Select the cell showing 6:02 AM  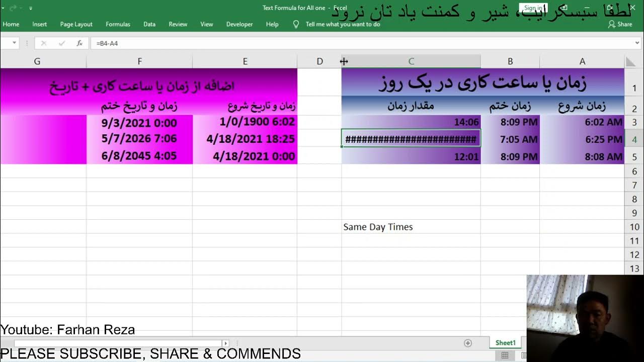coord(582,122)
